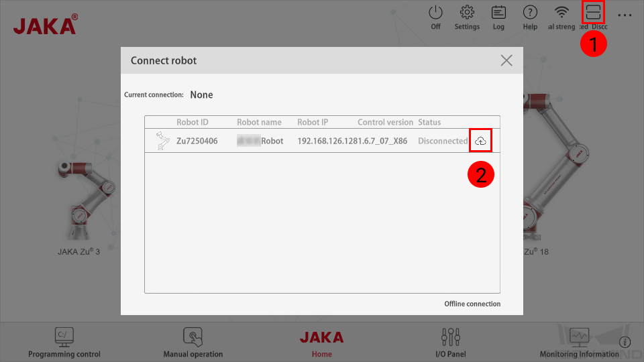Screen dimensions: 644x362
Task: Select the JAKA Zu 18 robot model image
Action: pyautogui.click(x=557, y=166)
